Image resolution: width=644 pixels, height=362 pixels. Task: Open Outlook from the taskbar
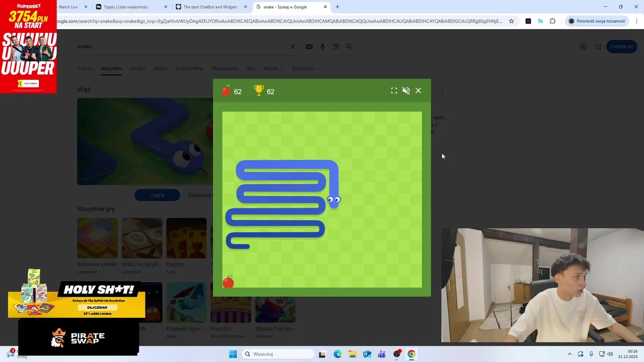[x=367, y=354]
